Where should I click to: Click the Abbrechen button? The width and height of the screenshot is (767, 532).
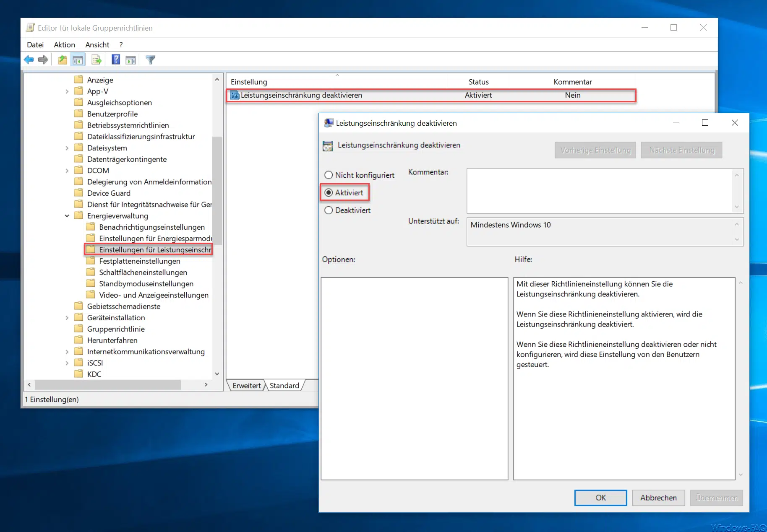tap(658, 498)
